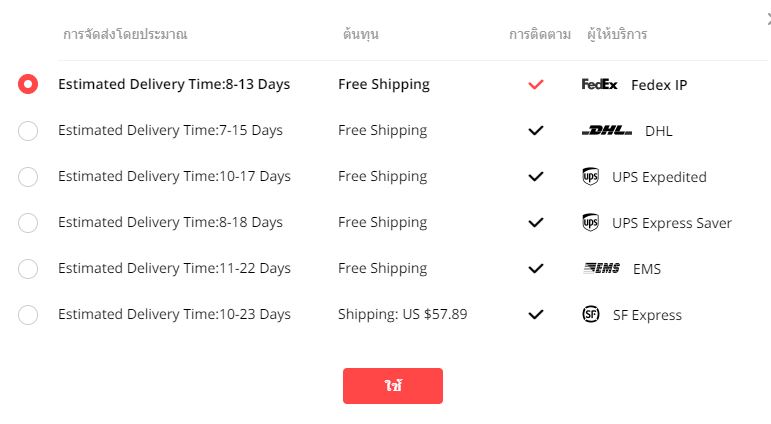Viewport: 771px width, 424px height.
Task: Choose the UPS Express Saver 8-18 Days radio button
Action: (x=28, y=223)
